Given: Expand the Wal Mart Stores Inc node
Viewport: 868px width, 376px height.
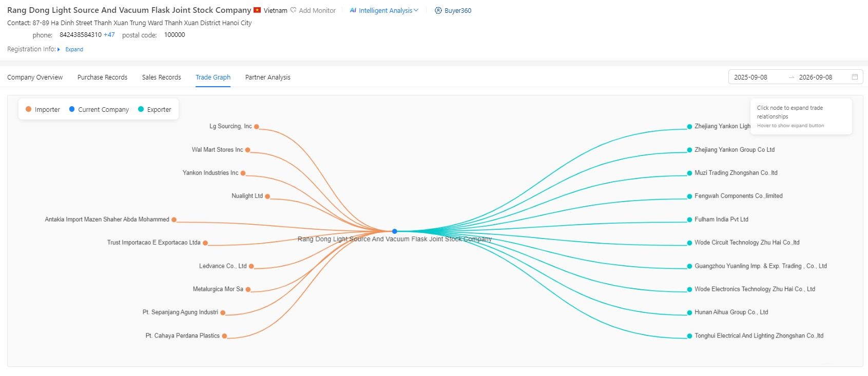Looking at the screenshot, I should (x=247, y=150).
